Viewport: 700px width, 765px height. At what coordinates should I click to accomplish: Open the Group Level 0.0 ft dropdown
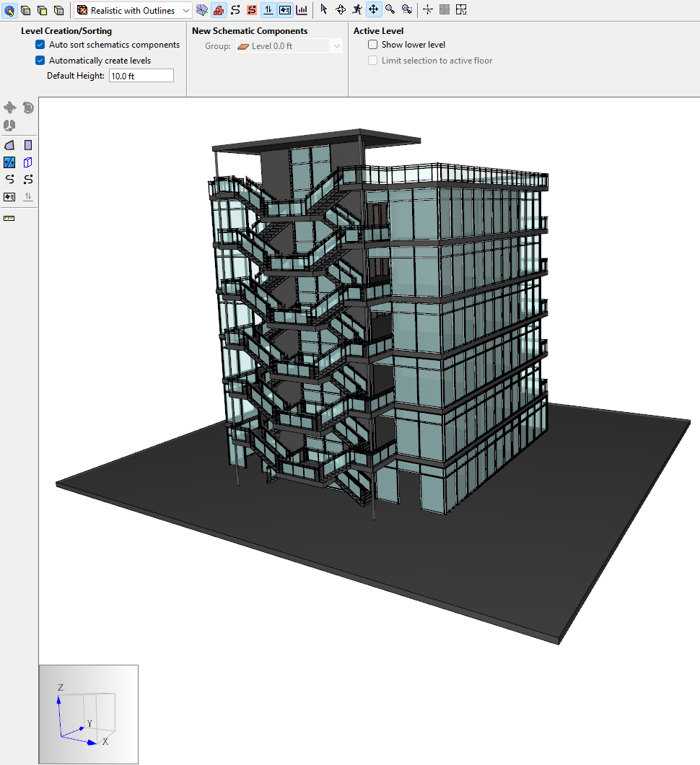point(289,46)
